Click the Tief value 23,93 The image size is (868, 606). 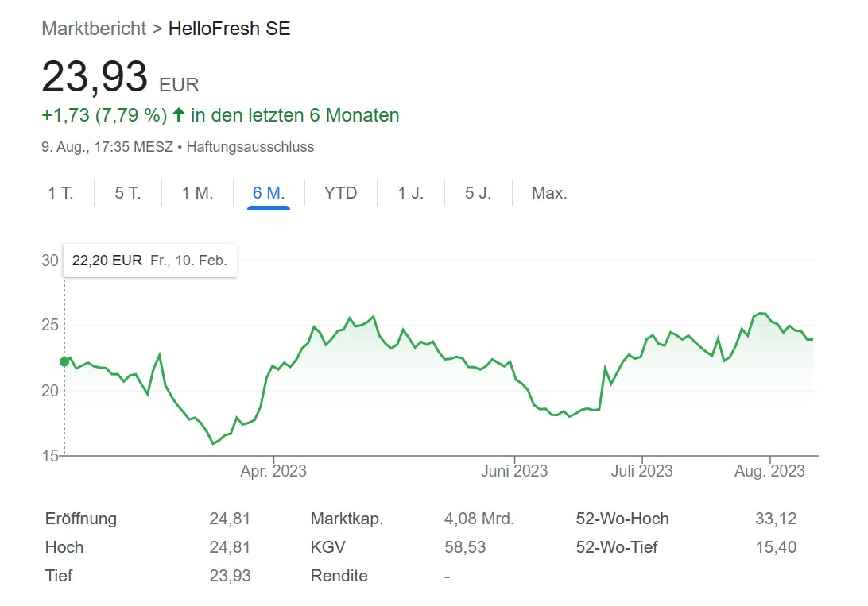(230, 576)
